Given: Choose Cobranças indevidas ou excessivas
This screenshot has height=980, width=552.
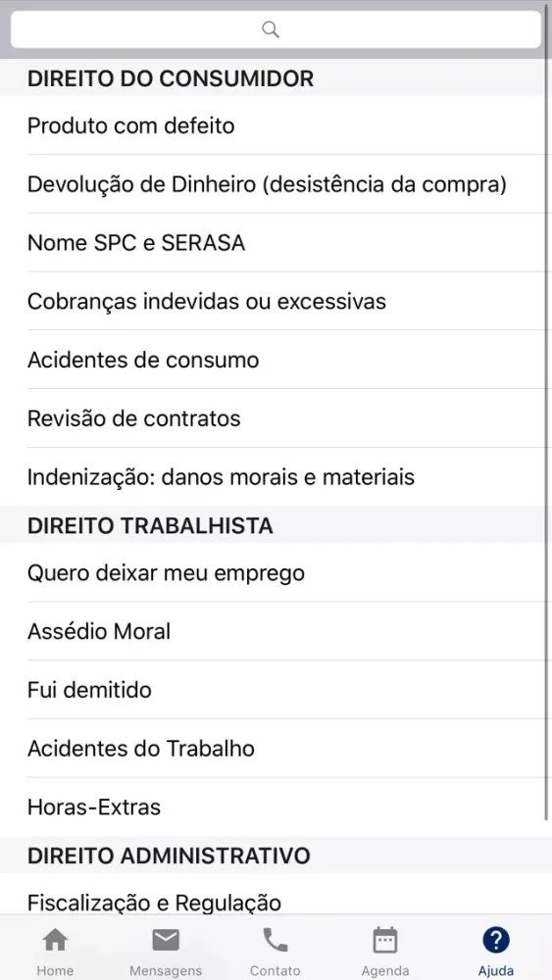Looking at the screenshot, I should (276, 301).
